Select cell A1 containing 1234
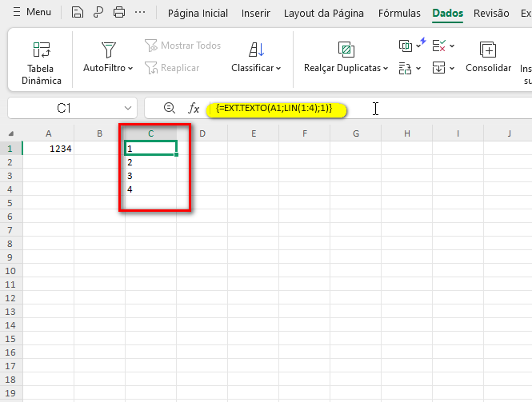532x402 pixels. click(x=49, y=148)
